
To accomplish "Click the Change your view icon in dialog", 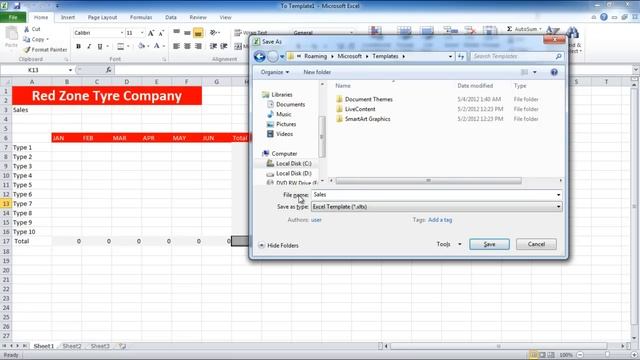I will pos(525,72).
